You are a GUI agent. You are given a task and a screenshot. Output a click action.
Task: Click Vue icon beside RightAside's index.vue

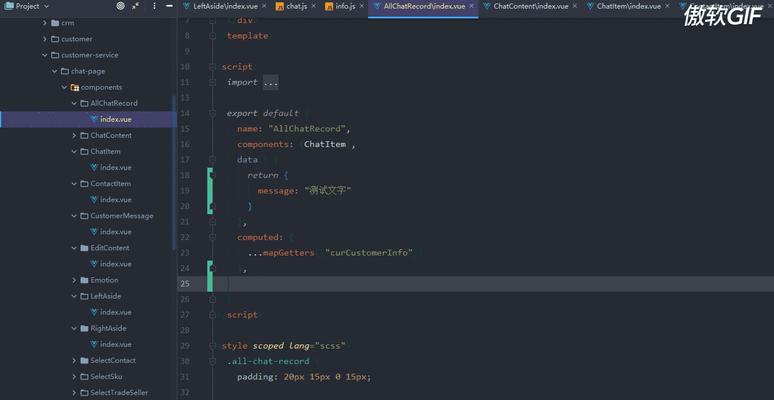pyautogui.click(x=94, y=344)
